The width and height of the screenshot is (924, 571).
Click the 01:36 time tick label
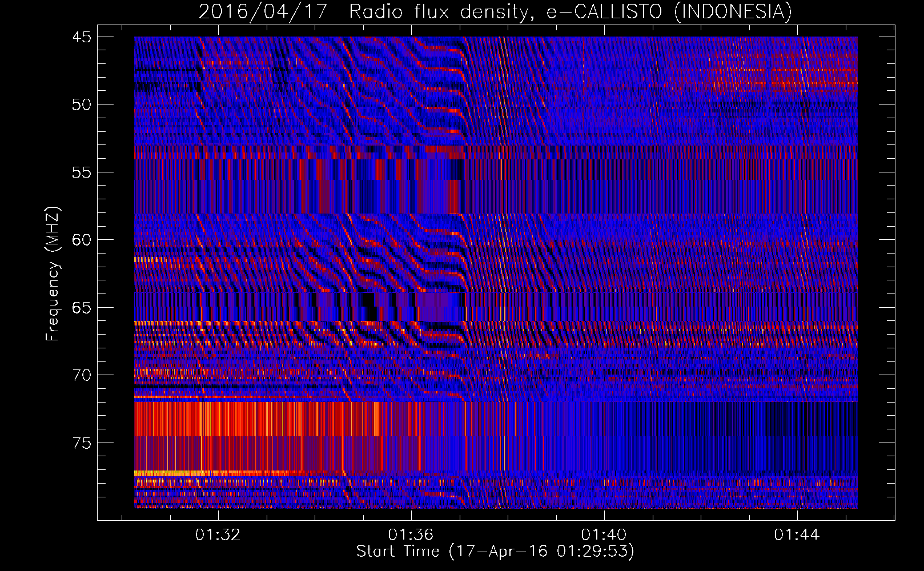pos(411,534)
